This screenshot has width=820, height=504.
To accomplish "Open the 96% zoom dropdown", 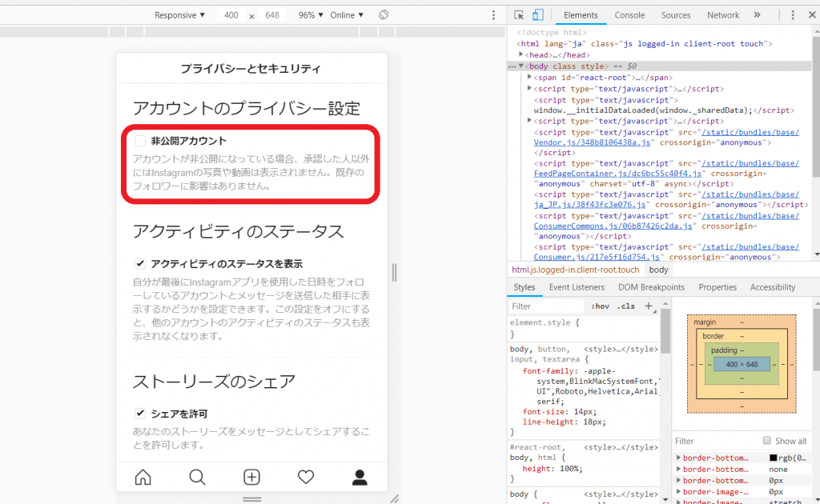I will point(311,15).
